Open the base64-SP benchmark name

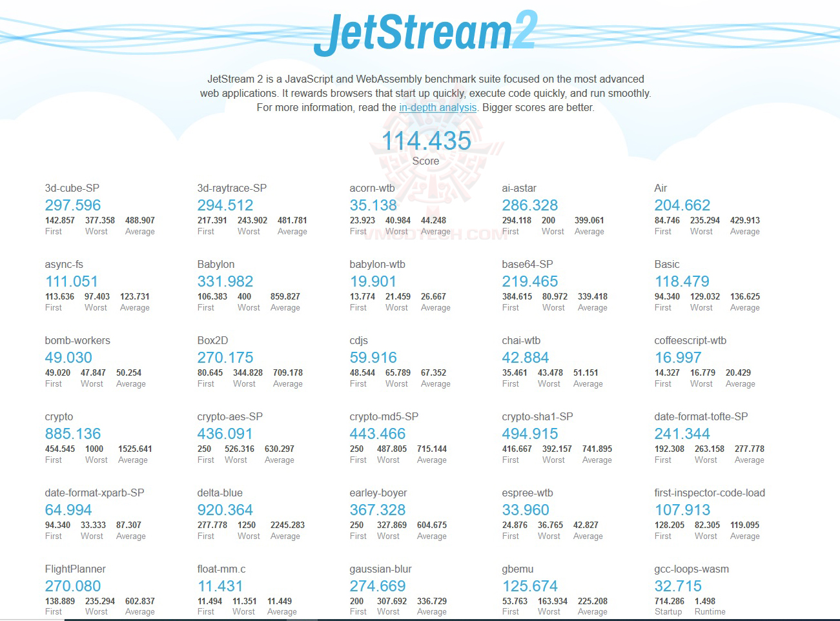tap(527, 265)
